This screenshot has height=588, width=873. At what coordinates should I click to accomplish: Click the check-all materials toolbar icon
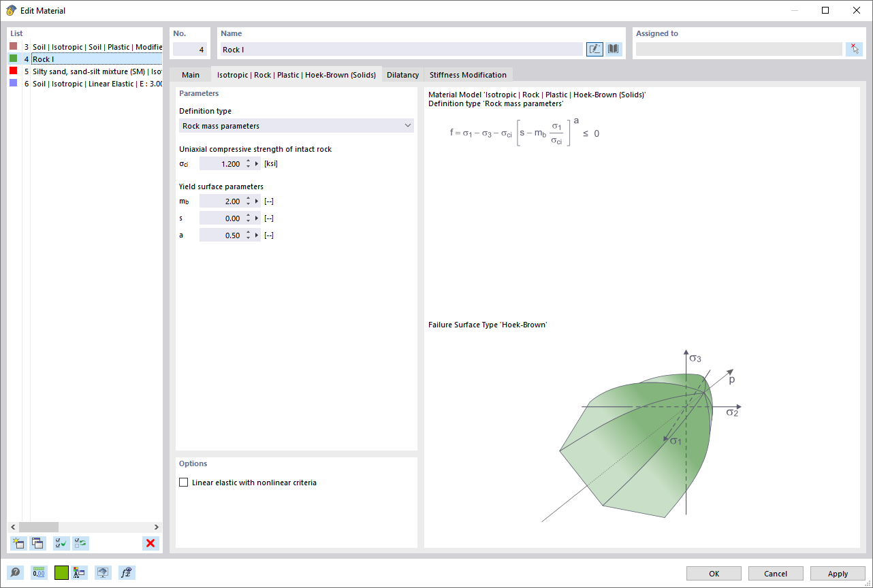tap(60, 543)
